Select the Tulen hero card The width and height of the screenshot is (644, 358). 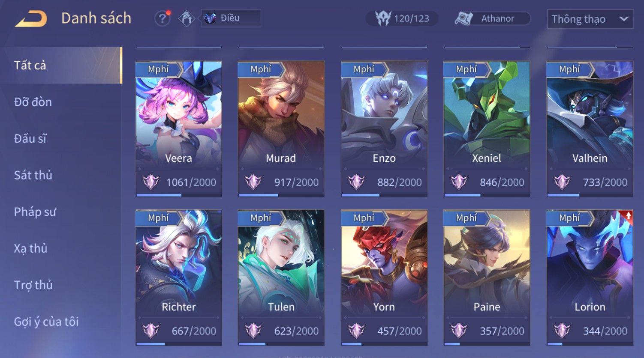(x=281, y=277)
